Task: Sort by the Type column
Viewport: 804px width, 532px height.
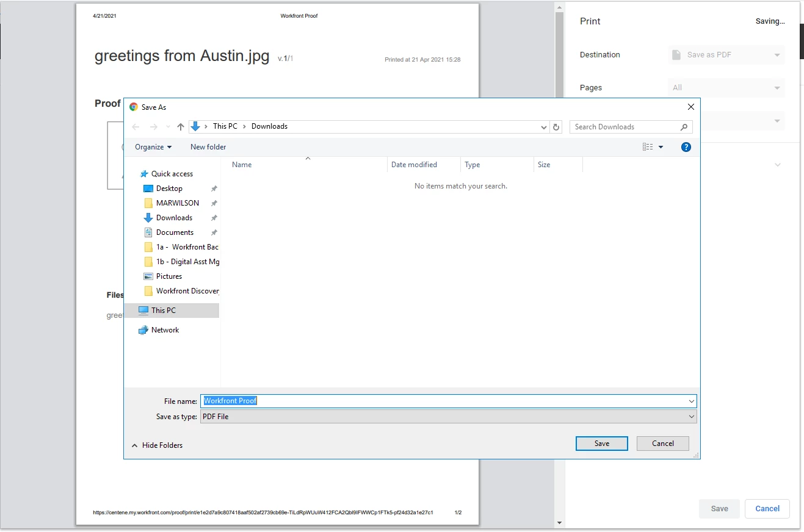Action: click(472, 165)
